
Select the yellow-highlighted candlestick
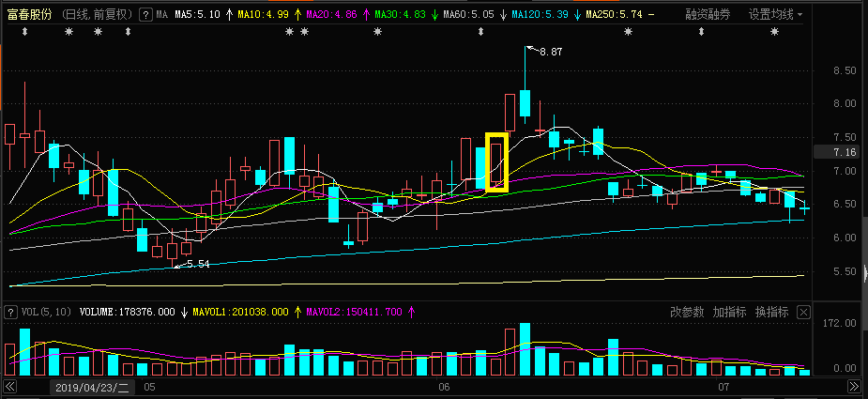[496, 162]
